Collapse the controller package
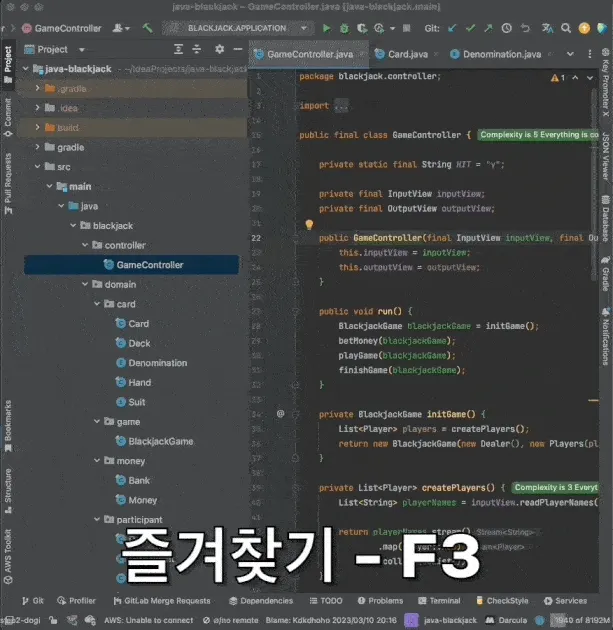This screenshot has width=613, height=630. tap(85, 245)
